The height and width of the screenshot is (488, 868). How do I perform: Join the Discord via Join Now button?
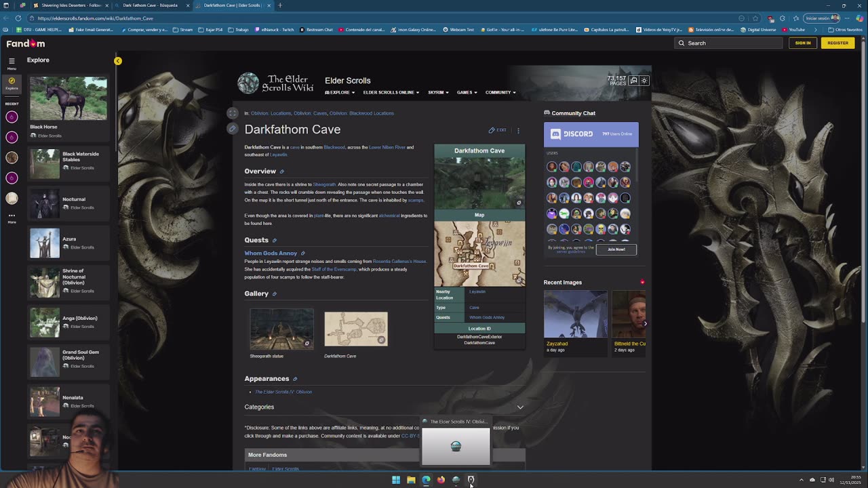tap(616, 249)
